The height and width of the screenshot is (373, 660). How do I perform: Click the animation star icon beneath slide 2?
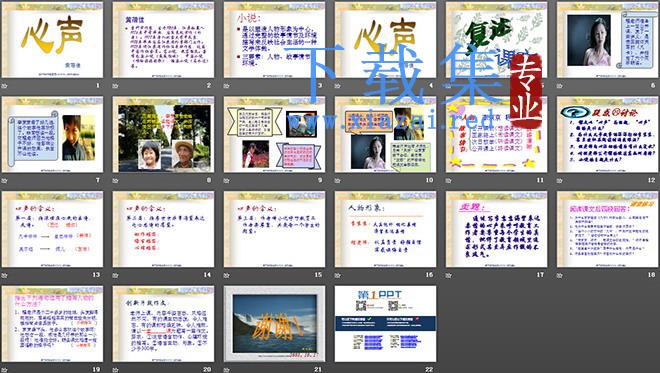coord(116,86)
